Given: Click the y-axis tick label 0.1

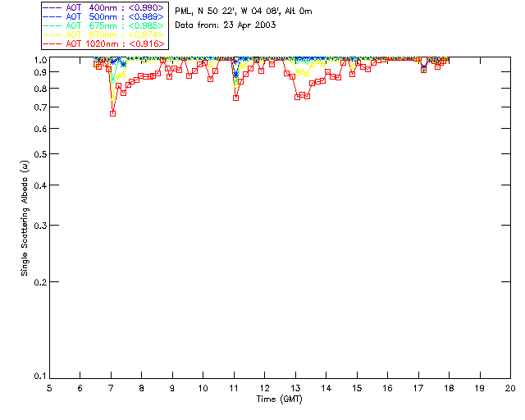Looking at the screenshot, I should (x=40, y=377).
